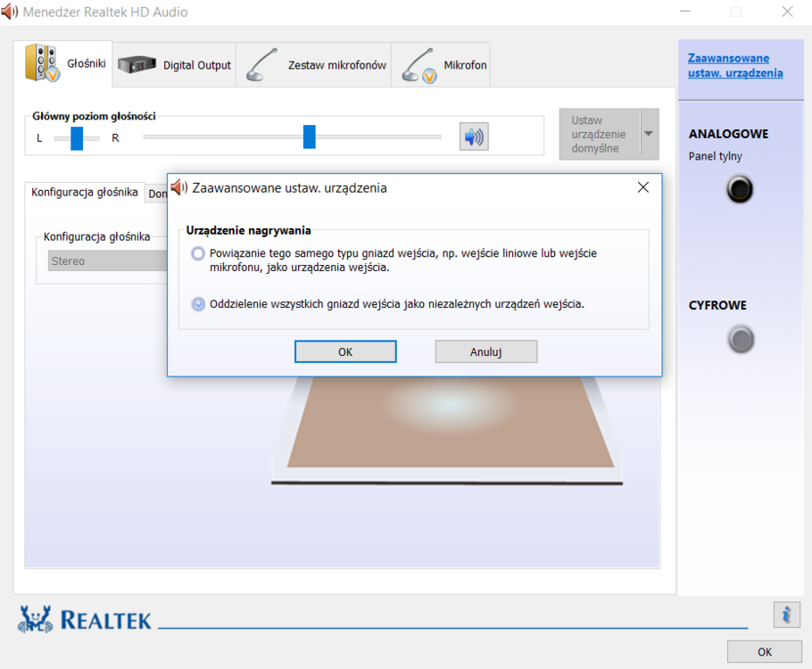Click the Ustaw urządzenie domyślne button
The image size is (812, 669).
(600, 134)
